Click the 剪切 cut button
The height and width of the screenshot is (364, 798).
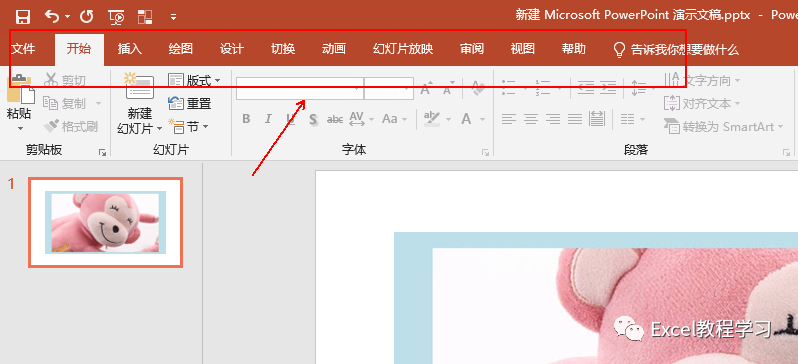(x=65, y=80)
